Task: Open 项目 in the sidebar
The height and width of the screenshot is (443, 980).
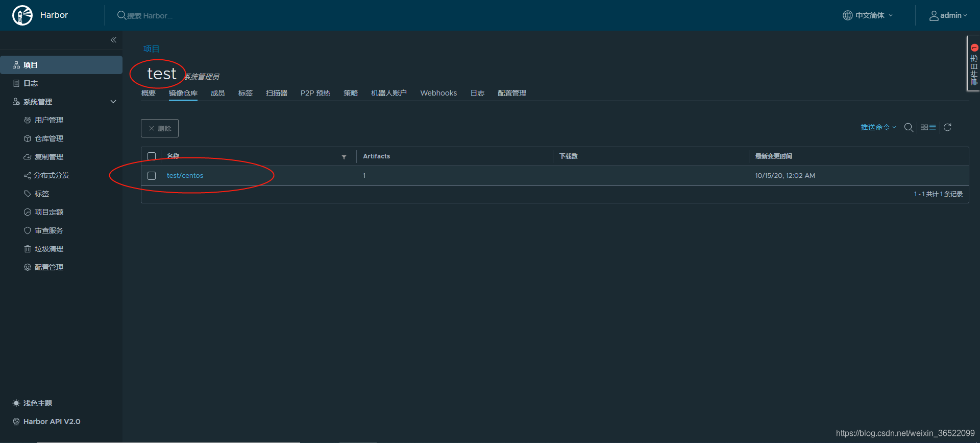Action: [61, 65]
